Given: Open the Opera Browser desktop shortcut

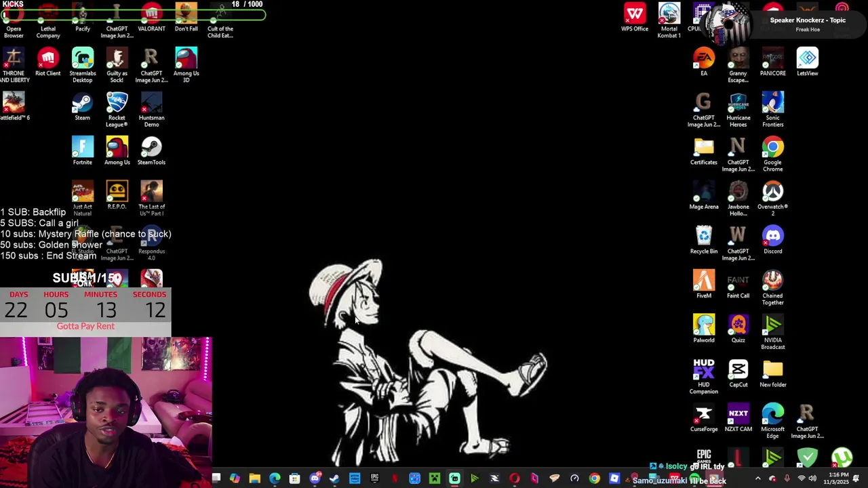Looking at the screenshot, I should pyautogui.click(x=14, y=20).
